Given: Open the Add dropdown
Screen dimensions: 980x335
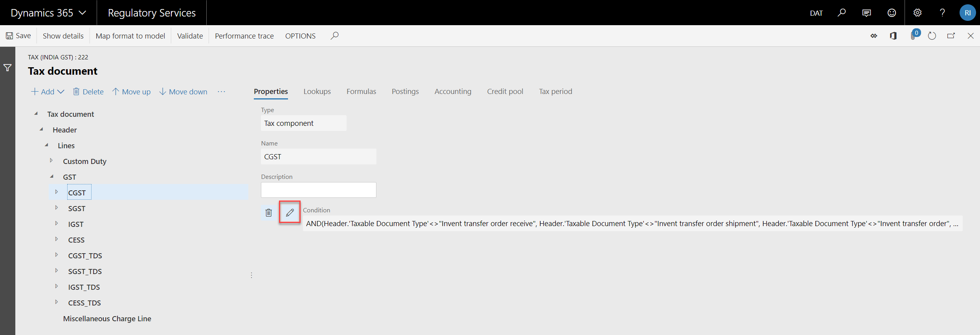Looking at the screenshot, I should coord(48,92).
